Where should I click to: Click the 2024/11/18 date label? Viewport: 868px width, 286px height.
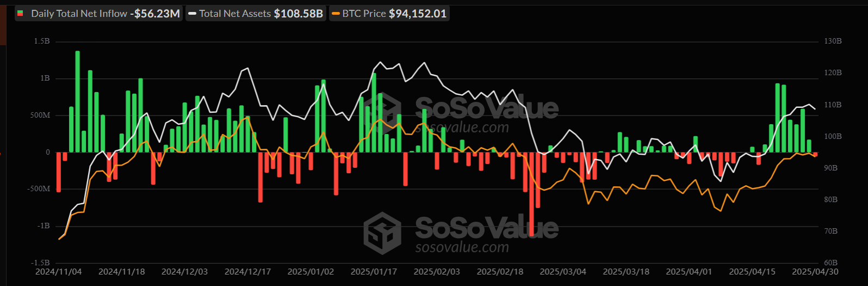tap(122, 271)
